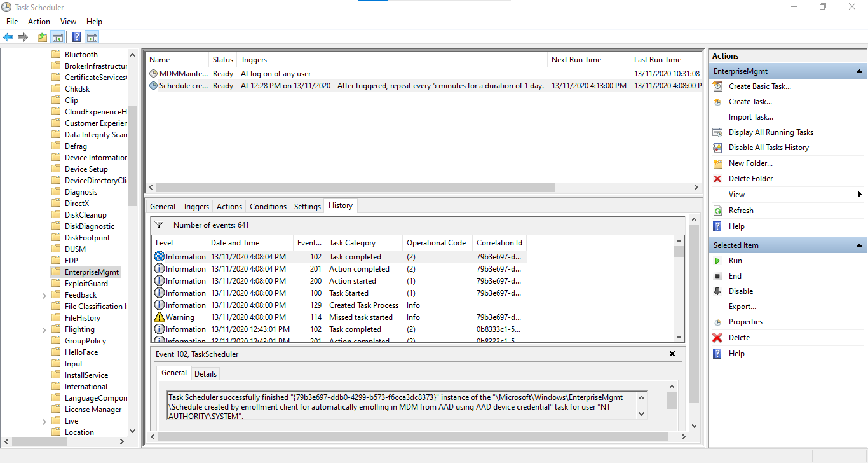Collapse the Selected Item actions section
The height and width of the screenshot is (463, 868).
[x=860, y=245]
